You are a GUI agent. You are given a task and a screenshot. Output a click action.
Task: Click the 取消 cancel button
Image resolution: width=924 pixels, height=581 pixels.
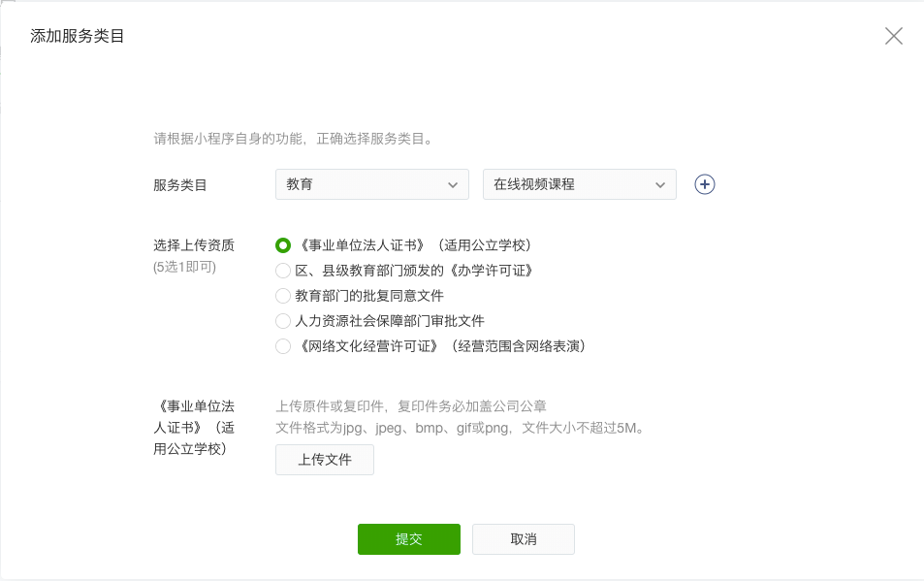tap(524, 539)
